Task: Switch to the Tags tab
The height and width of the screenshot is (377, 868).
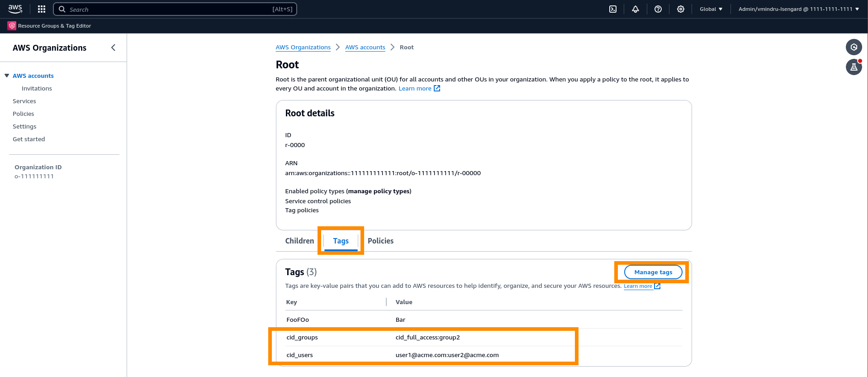Action: click(x=341, y=241)
